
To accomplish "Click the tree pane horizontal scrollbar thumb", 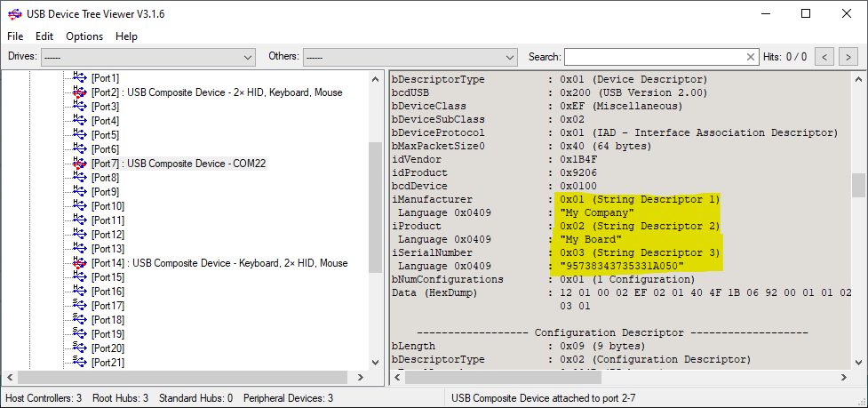I will point(183,377).
